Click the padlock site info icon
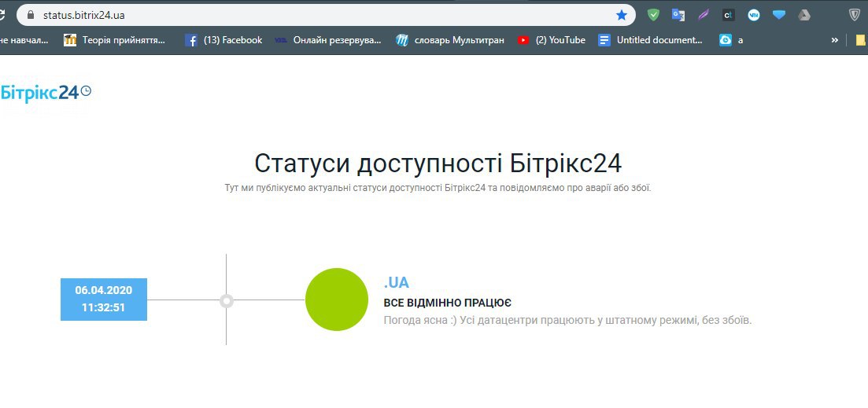Viewport: 868px width, 408px height. [31, 15]
